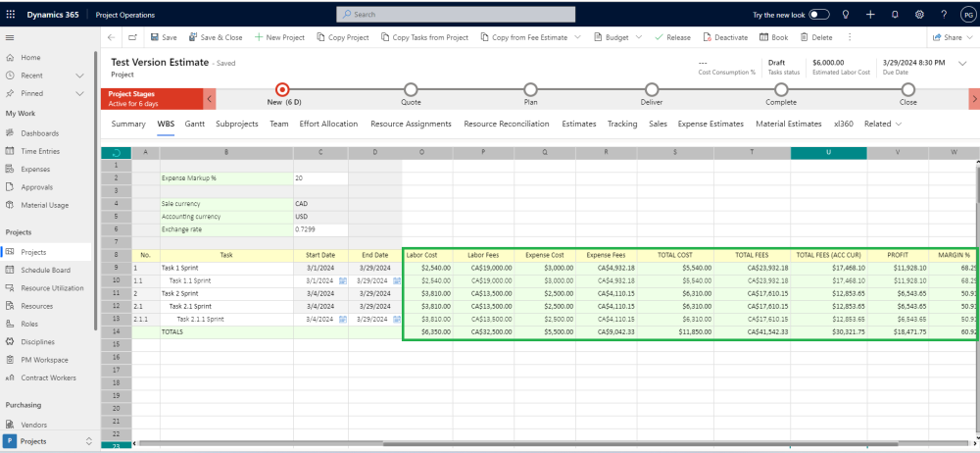
Task: Move to previous project stage arrow
Action: (210, 99)
